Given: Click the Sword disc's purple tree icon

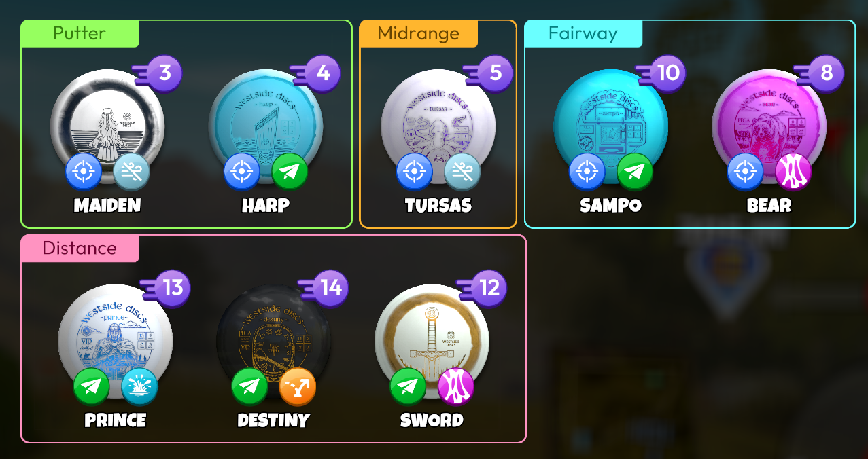Looking at the screenshot, I should [x=456, y=386].
